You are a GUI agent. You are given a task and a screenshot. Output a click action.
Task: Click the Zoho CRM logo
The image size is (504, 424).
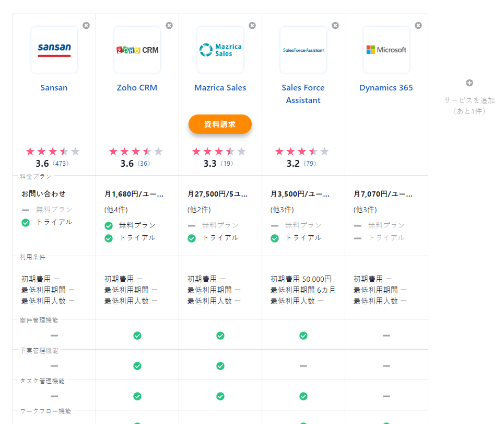click(x=137, y=48)
